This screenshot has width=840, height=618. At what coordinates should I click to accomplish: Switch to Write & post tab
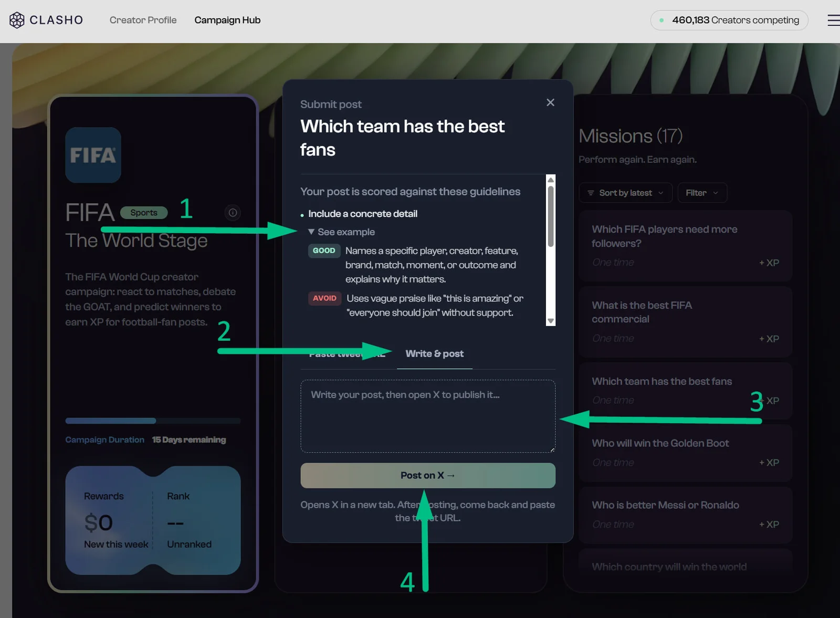click(435, 354)
